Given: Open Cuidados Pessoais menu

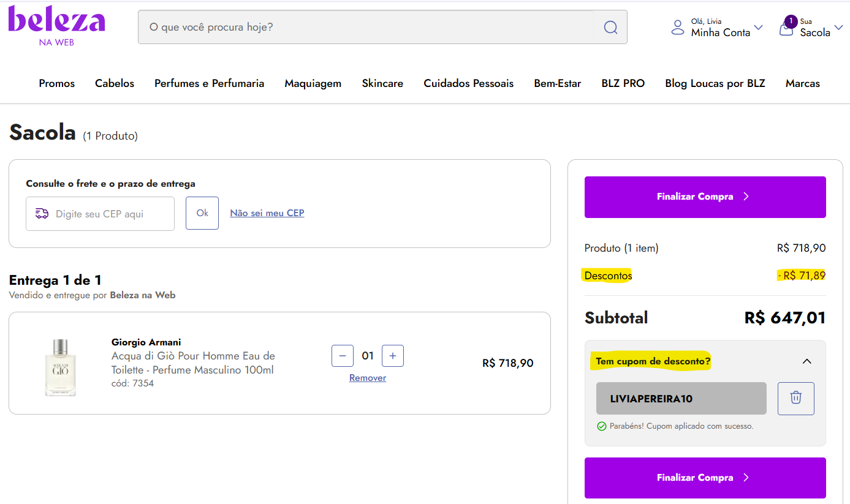Looking at the screenshot, I should [469, 83].
